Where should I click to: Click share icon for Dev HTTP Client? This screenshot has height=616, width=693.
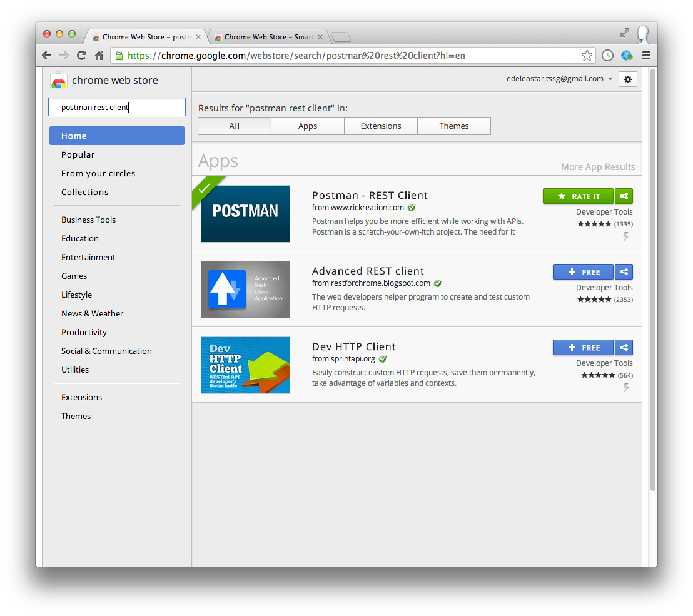tap(624, 348)
